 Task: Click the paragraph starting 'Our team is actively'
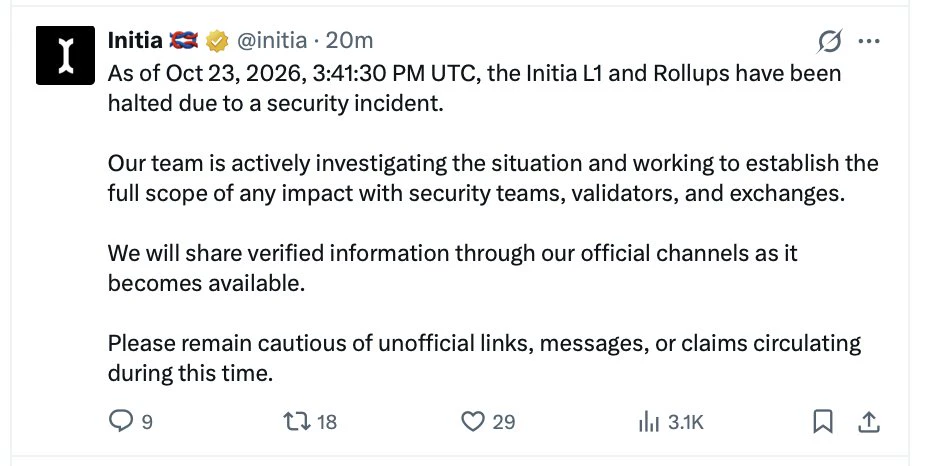click(493, 178)
